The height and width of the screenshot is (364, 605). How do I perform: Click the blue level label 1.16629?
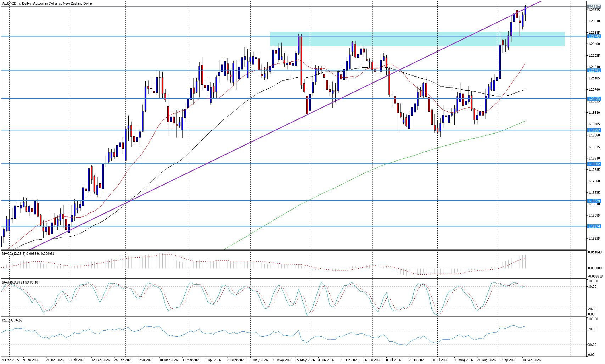pyautogui.click(x=594, y=201)
